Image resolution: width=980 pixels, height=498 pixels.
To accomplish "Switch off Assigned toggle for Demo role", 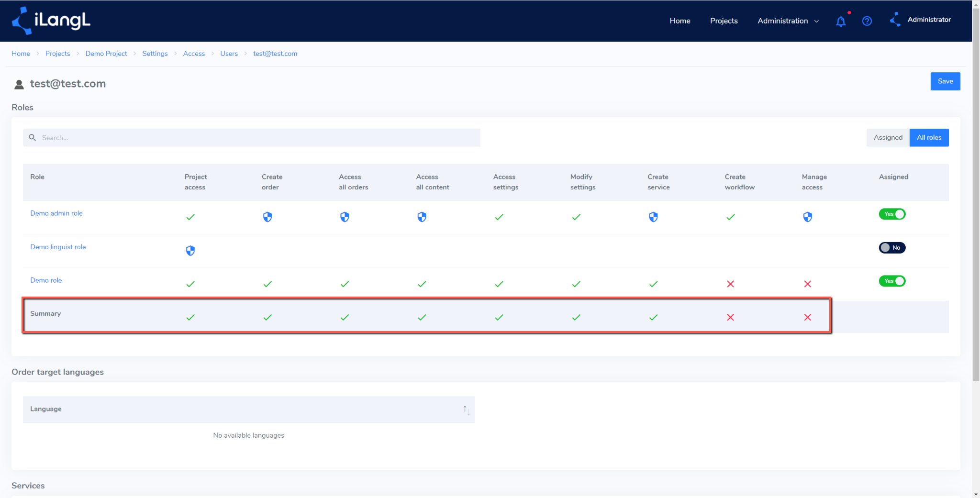I will (892, 281).
